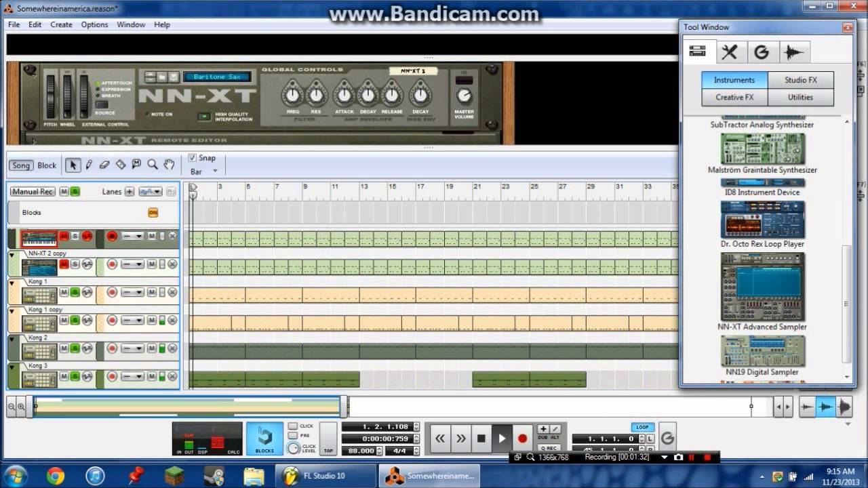The width and height of the screenshot is (868, 488).
Task: Toggle Blocks ON button
Action: pyautogui.click(x=153, y=213)
